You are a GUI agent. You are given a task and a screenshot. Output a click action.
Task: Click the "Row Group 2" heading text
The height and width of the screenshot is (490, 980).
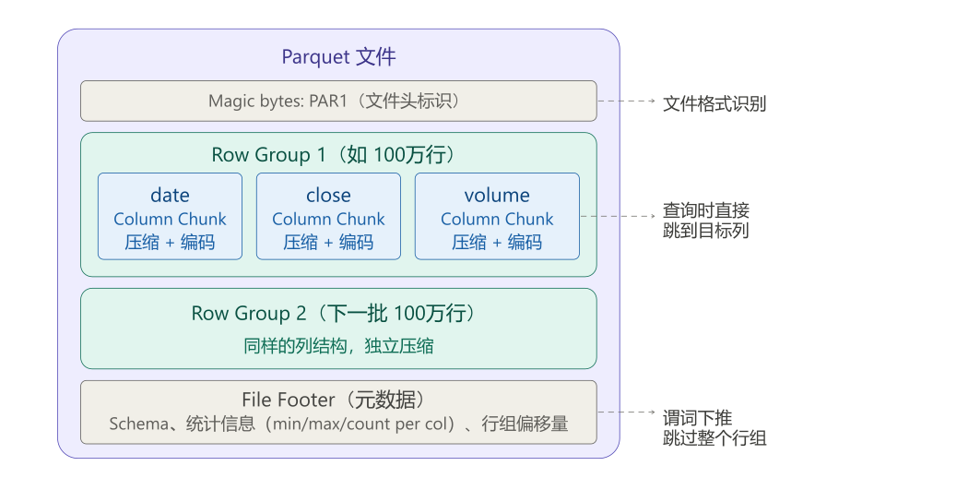pyautogui.click(x=333, y=314)
